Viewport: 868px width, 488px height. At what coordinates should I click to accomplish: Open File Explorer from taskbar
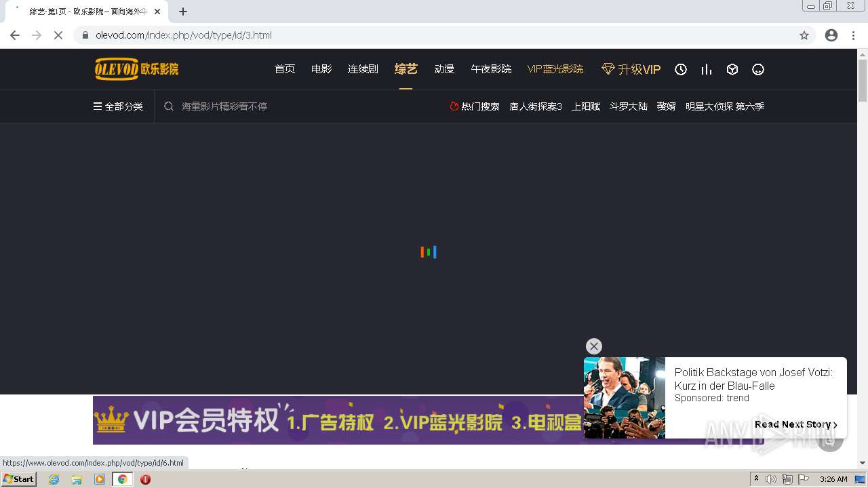pos(77,479)
